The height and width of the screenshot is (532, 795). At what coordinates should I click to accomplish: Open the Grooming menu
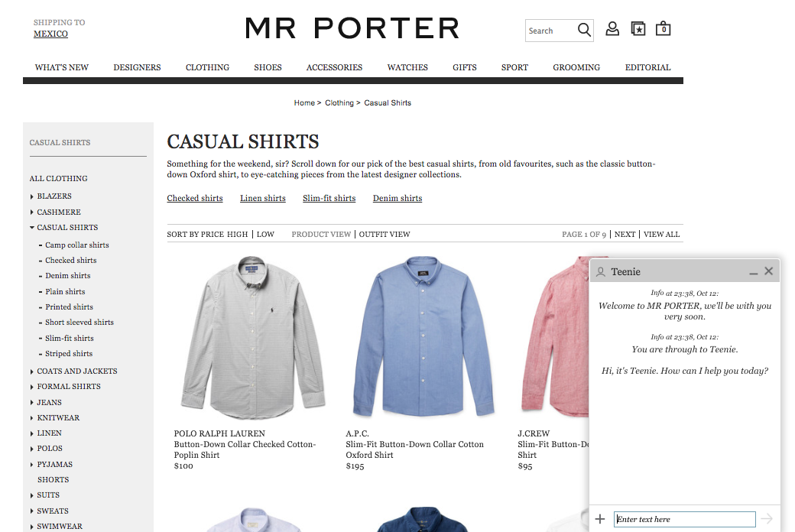click(576, 67)
